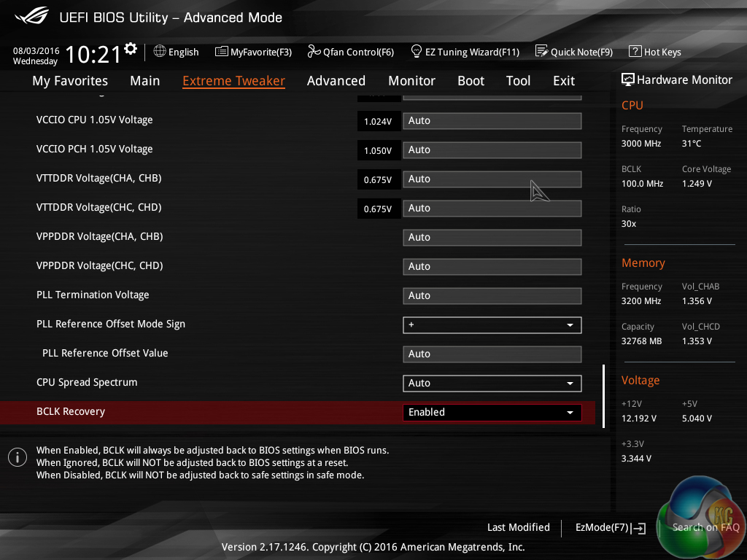
Task: Click the globe language icon
Action: click(160, 52)
